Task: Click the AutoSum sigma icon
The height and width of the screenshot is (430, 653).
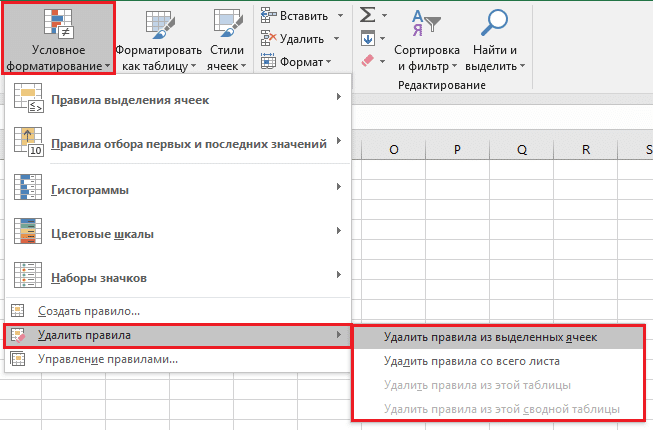Action: 367,15
